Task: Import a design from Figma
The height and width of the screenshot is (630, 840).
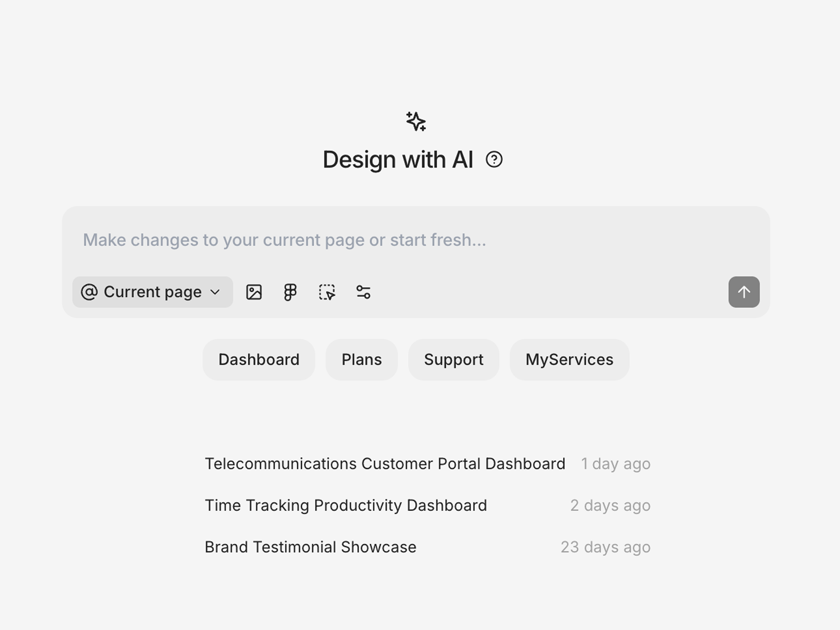Action: (x=290, y=292)
